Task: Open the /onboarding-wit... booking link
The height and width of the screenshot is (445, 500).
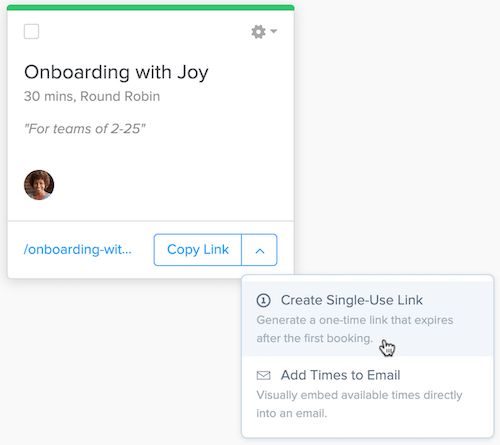Action: [x=78, y=249]
